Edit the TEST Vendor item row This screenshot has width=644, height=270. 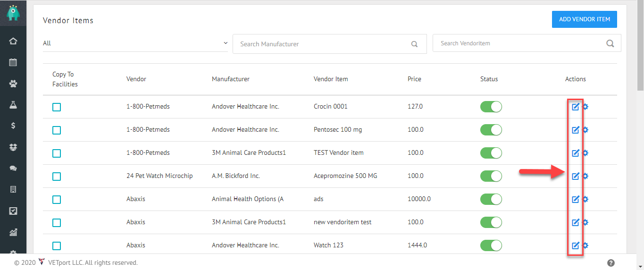click(575, 153)
